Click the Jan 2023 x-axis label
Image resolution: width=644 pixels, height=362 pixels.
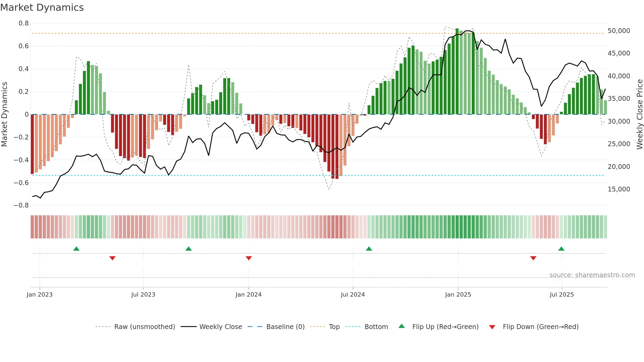[40, 294]
